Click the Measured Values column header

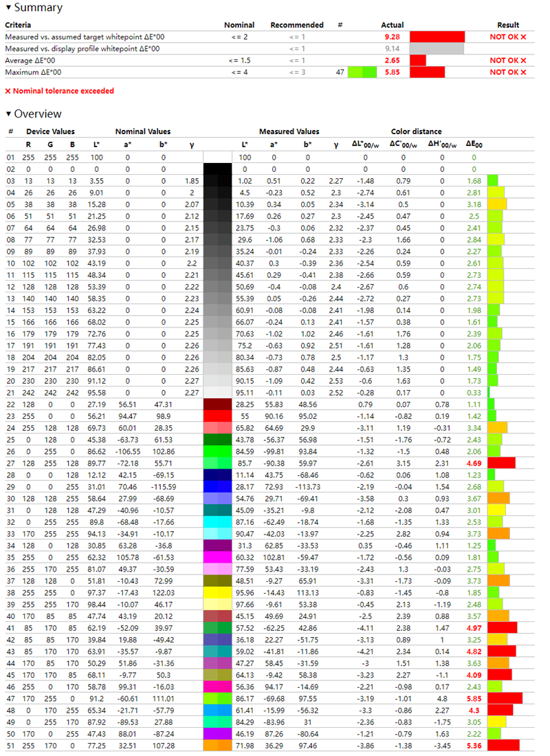(x=289, y=131)
